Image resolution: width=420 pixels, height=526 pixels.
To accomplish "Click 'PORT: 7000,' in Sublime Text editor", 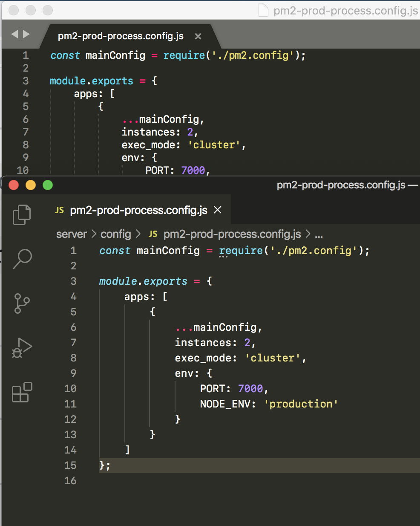I will (x=178, y=171).
